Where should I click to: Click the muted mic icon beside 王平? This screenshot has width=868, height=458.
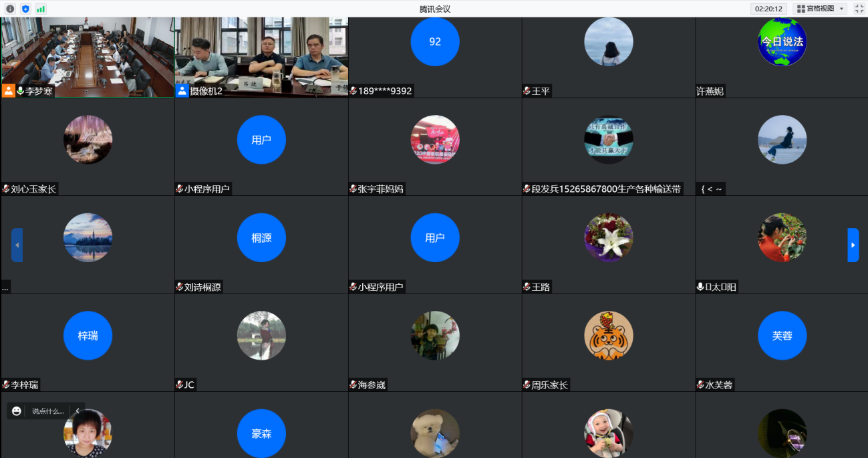pyautogui.click(x=527, y=91)
